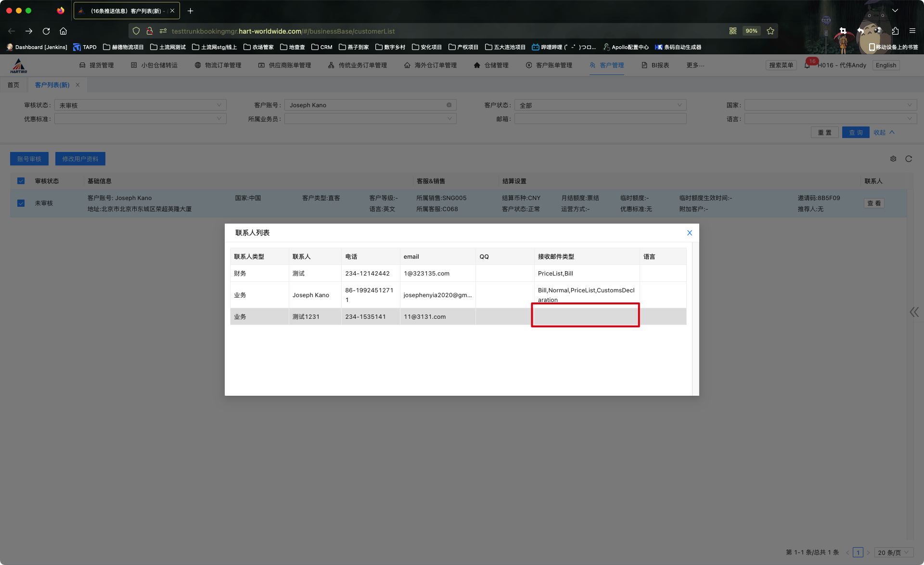This screenshot has width=924, height=565.
Task: Close the 联系人列表 dialog with X icon
Action: point(689,233)
